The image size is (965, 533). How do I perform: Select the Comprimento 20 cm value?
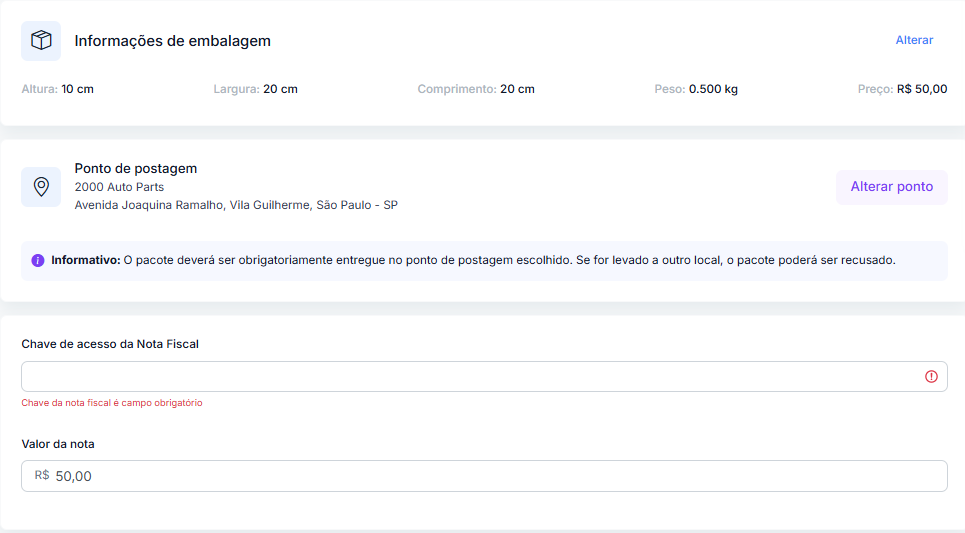[517, 89]
